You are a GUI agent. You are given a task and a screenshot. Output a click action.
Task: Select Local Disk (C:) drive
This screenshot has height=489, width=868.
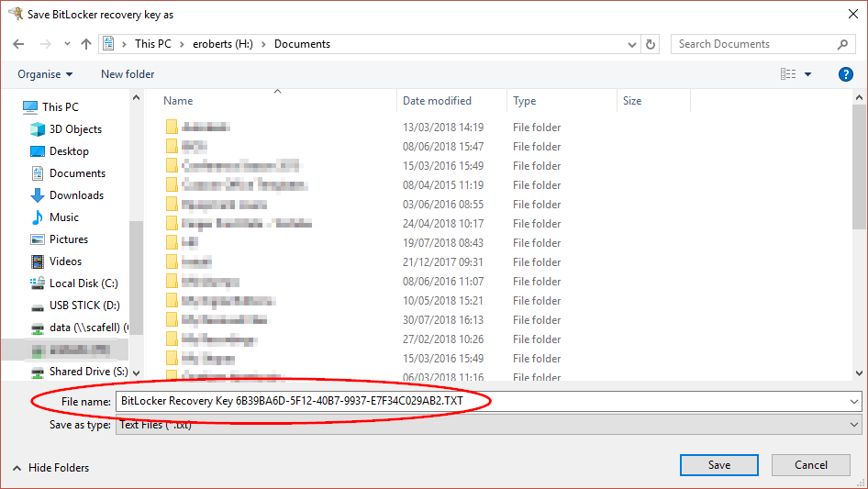(83, 283)
